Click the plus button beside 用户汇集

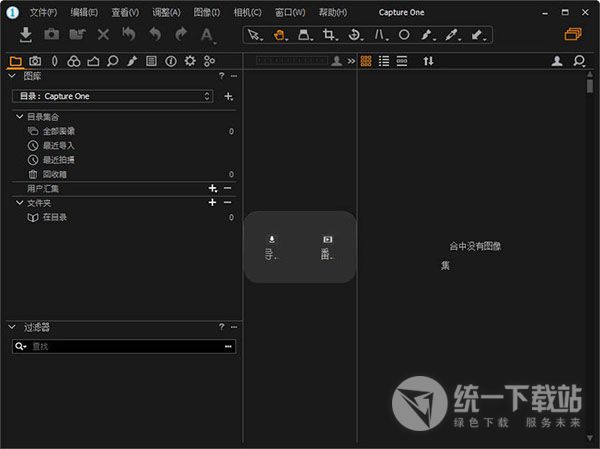coord(212,188)
